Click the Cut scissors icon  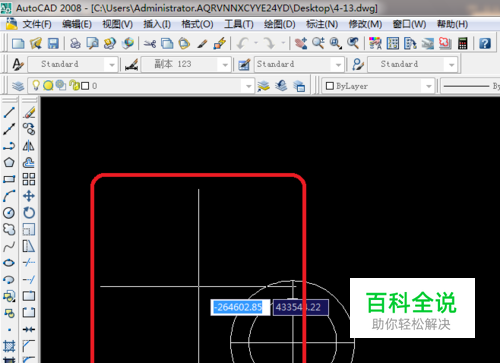coord(150,43)
